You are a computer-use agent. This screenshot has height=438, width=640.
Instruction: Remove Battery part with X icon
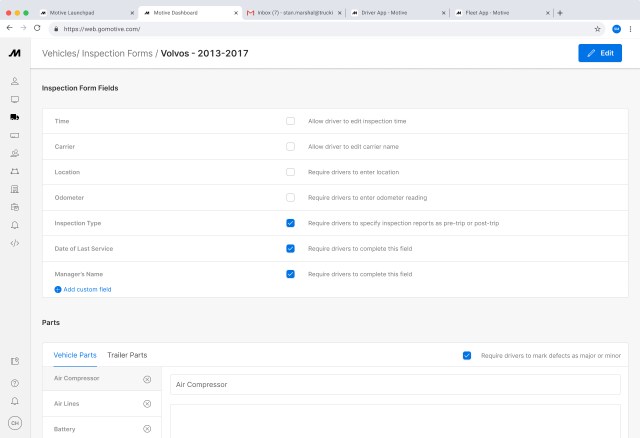click(x=147, y=428)
